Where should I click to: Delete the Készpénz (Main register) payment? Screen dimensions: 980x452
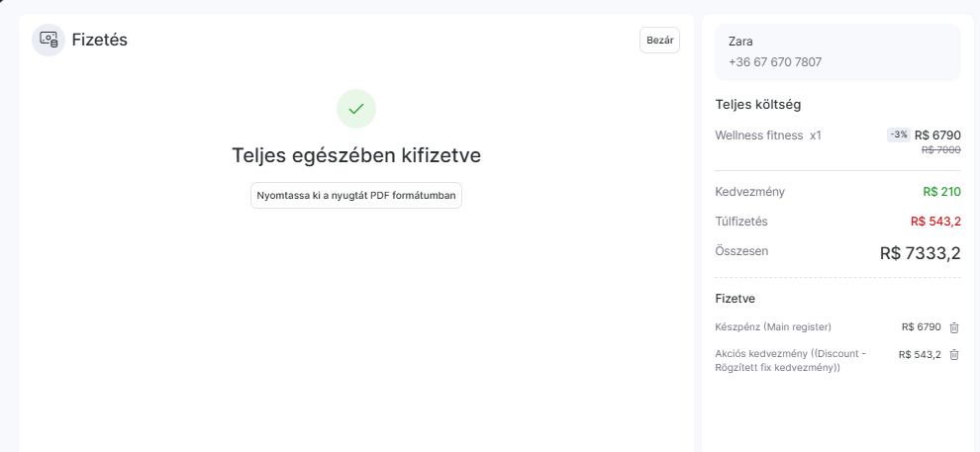[954, 327]
